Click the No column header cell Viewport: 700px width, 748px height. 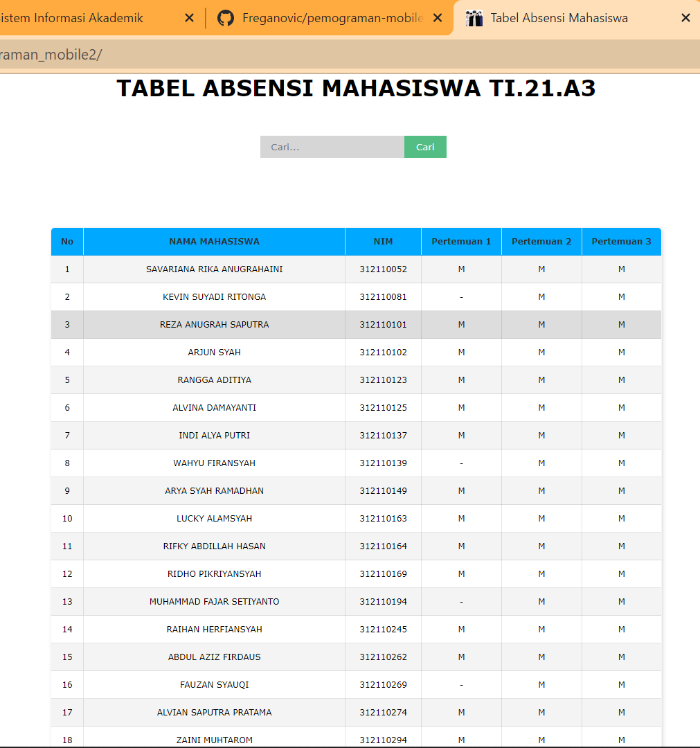66,241
